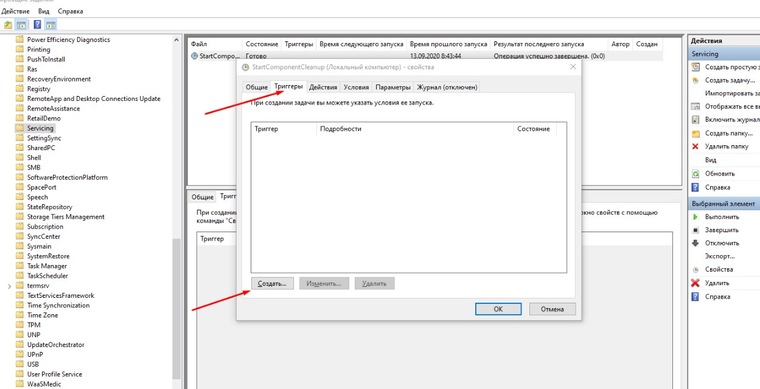Click the Создать задачу... action icon

pyautogui.click(x=696, y=80)
